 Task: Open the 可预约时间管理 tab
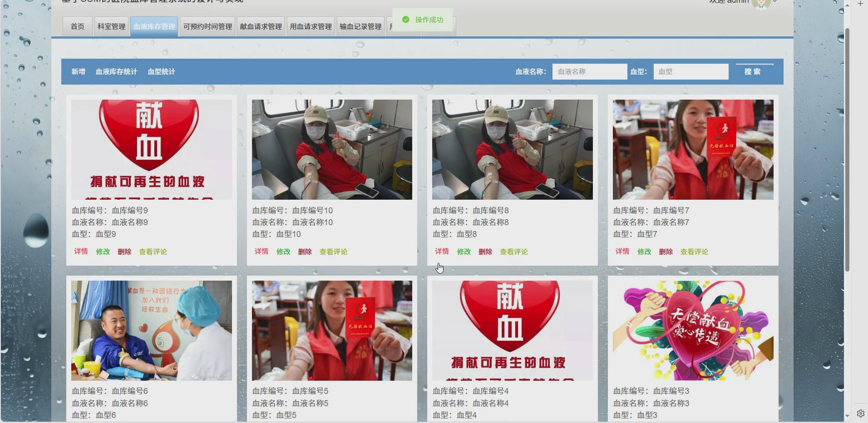pyautogui.click(x=207, y=27)
